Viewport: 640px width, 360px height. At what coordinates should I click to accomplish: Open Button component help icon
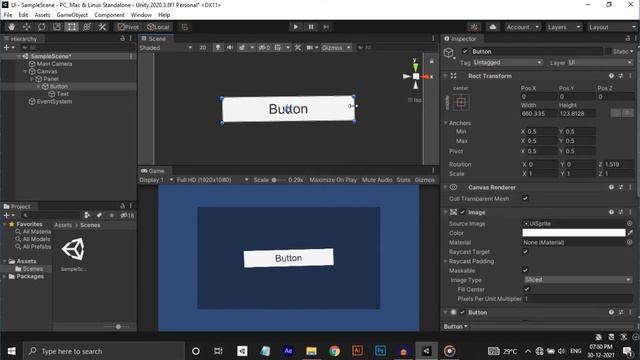(x=611, y=312)
